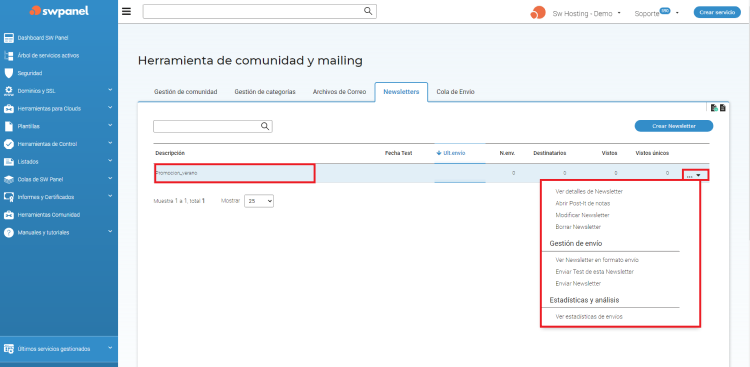
Task: Sort by N.env. column header
Action: click(507, 153)
